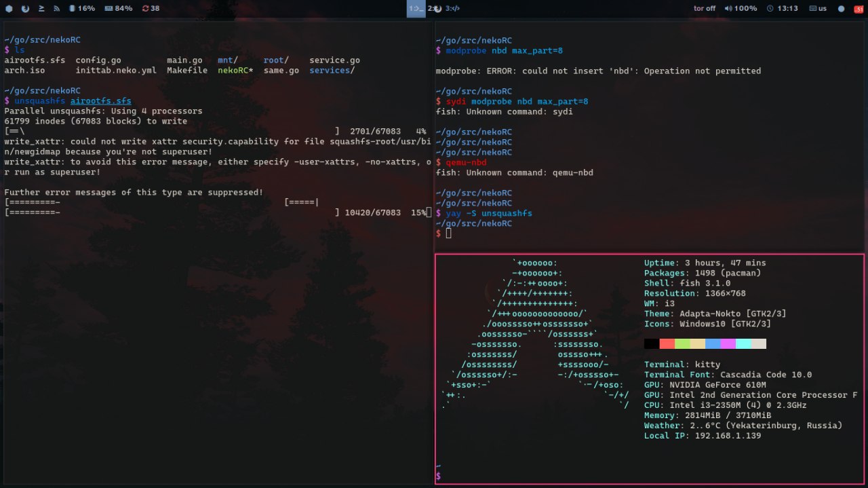The width and height of the screenshot is (868, 488).
Task: Click 'fish: Unknown command: qemu-nbd'
Action: pos(514,172)
